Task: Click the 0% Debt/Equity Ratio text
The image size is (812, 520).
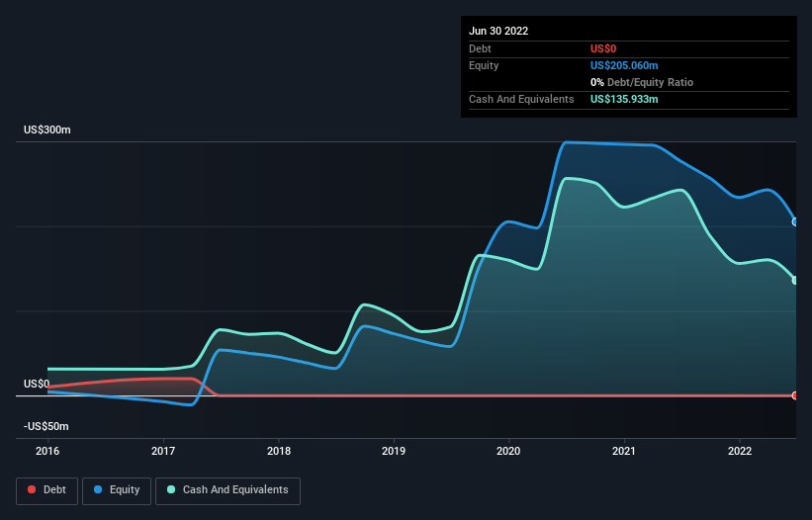Action: coord(642,82)
